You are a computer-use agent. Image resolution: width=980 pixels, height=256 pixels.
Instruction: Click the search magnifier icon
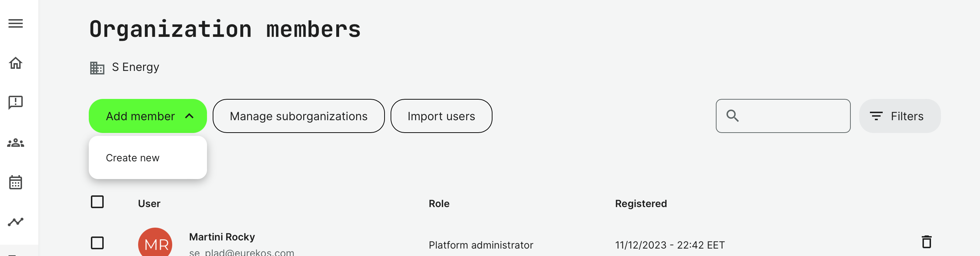click(732, 116)
